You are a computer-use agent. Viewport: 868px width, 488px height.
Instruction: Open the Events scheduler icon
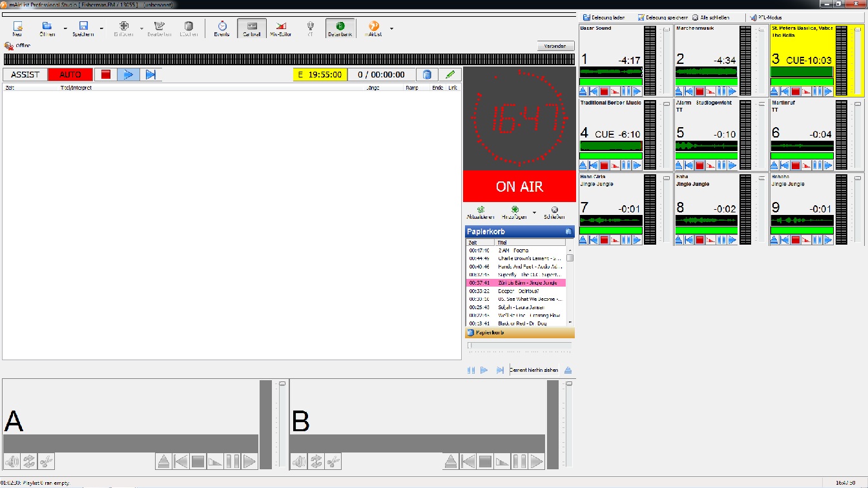coord(221,28)
